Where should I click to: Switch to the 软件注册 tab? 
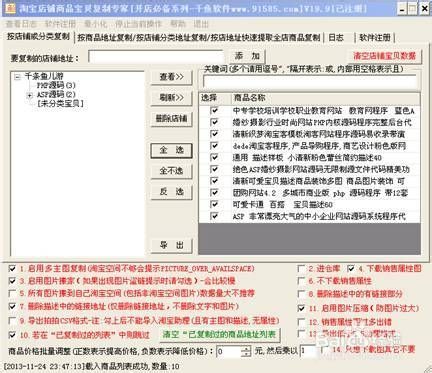point(375,38)
